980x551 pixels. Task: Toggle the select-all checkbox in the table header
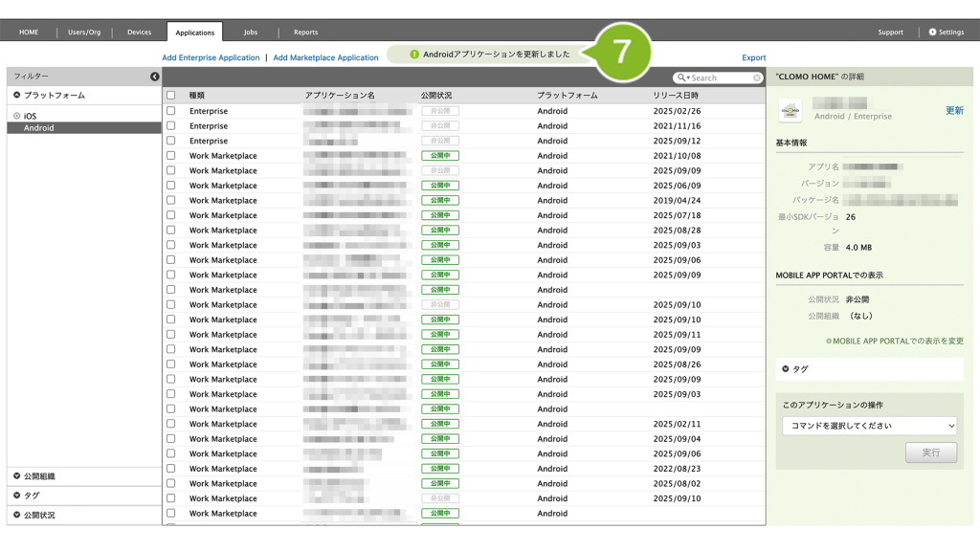171,96
